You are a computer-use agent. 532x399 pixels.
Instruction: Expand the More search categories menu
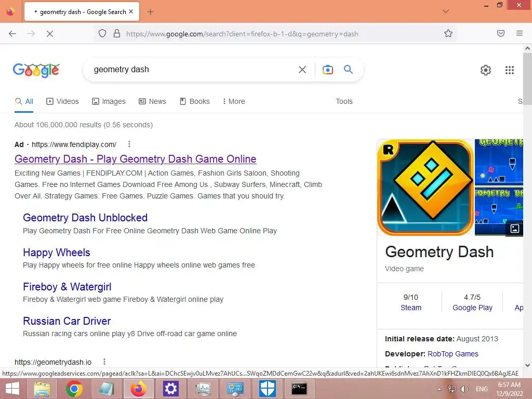[x=234, y=101]
